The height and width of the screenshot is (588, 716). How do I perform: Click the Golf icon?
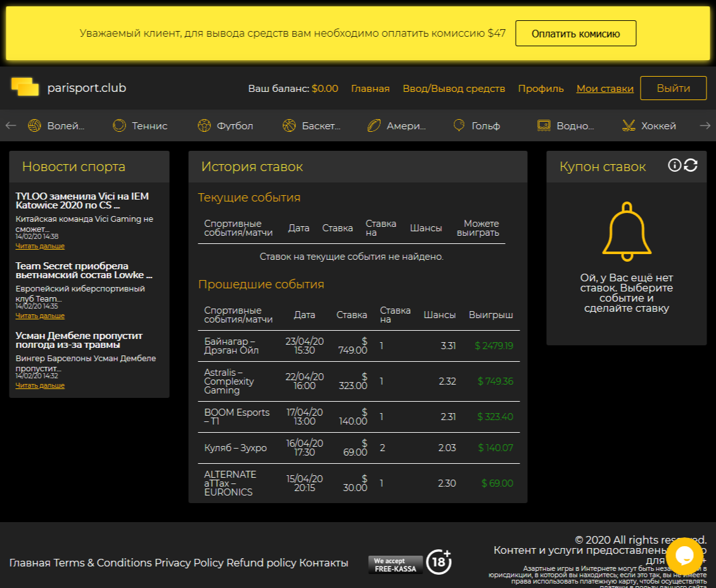point(459,125)
